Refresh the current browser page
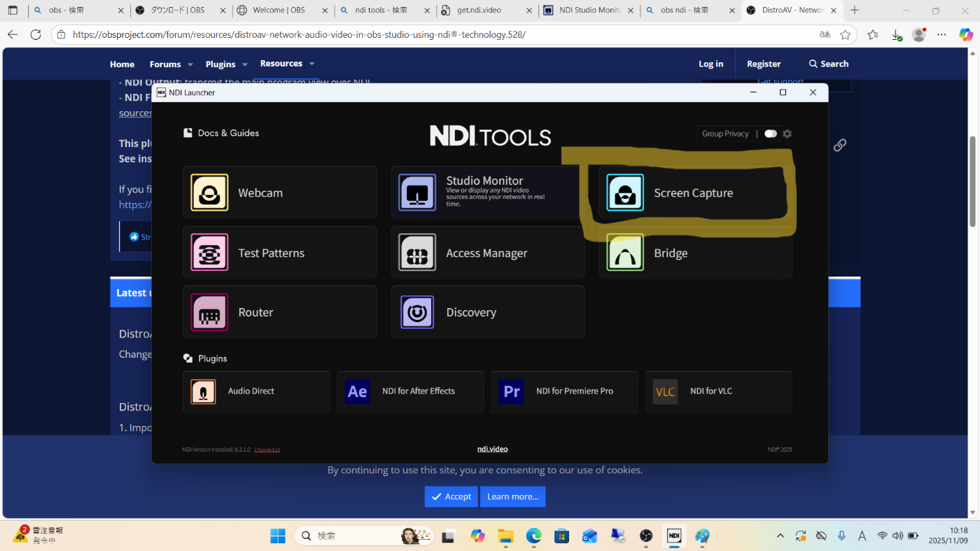 (x=36, y=34)
